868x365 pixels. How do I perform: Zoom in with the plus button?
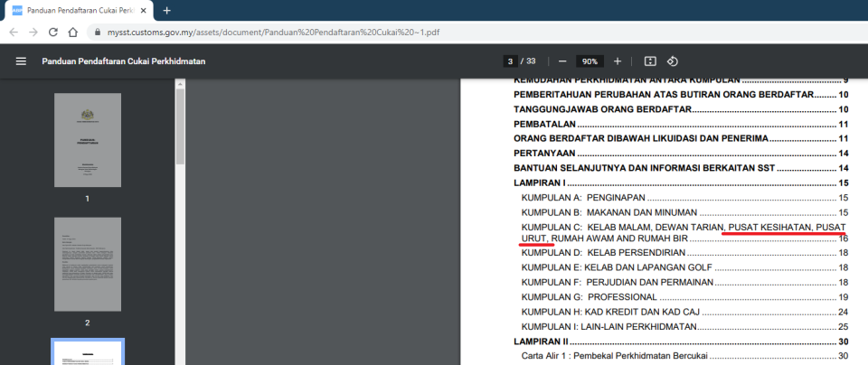[618, 61]
